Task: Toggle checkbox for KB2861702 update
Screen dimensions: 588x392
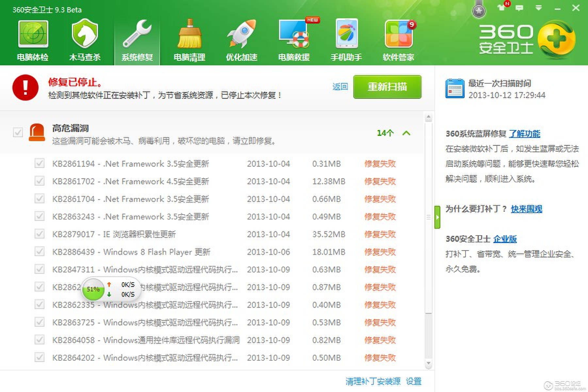Action: tap(40, 181)
